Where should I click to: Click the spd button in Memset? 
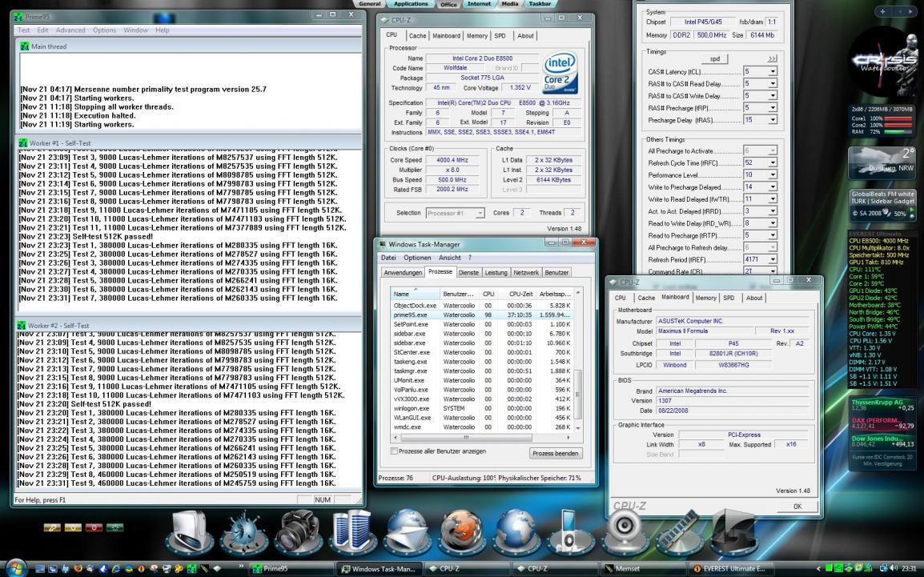point(715,59)
